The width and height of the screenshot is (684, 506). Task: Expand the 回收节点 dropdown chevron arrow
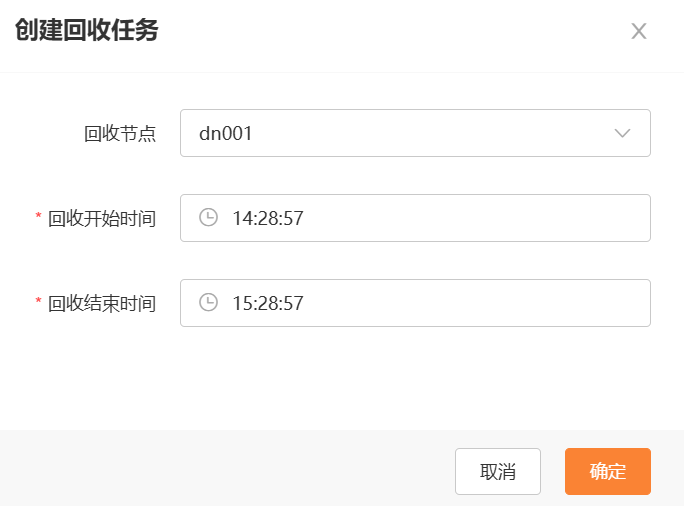coord(622,133)
